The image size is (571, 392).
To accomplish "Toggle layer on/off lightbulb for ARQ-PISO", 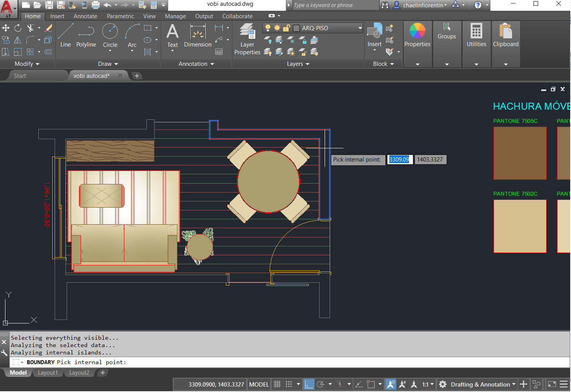I will [x=268, y=28].
